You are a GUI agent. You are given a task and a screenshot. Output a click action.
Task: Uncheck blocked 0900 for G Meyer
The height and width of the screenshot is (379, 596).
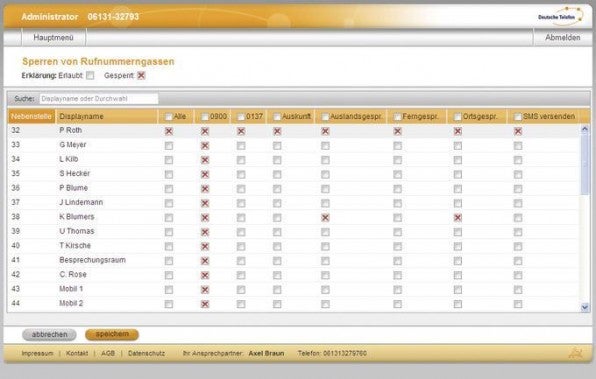205,146
